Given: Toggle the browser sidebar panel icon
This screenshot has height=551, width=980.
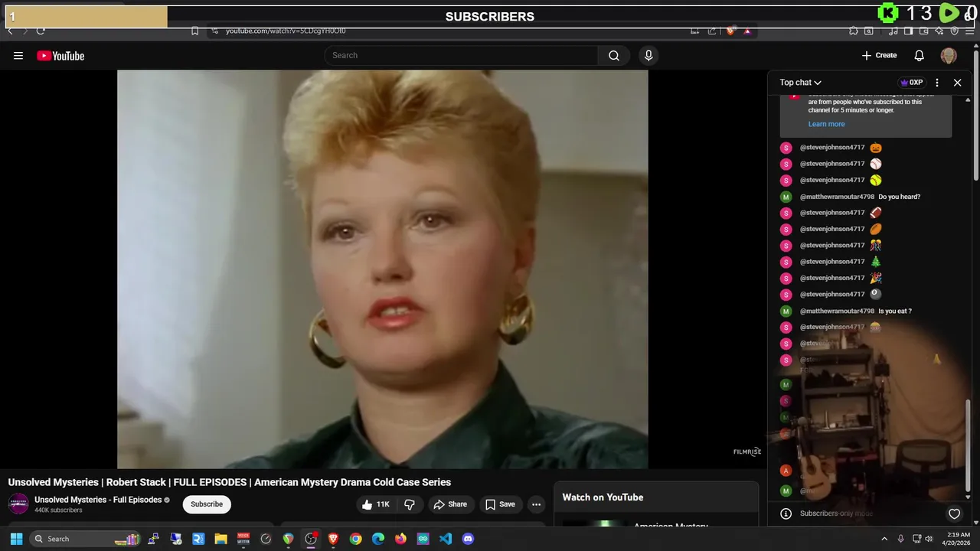Looking at the screenshot, I should click(x=908, y=31).
